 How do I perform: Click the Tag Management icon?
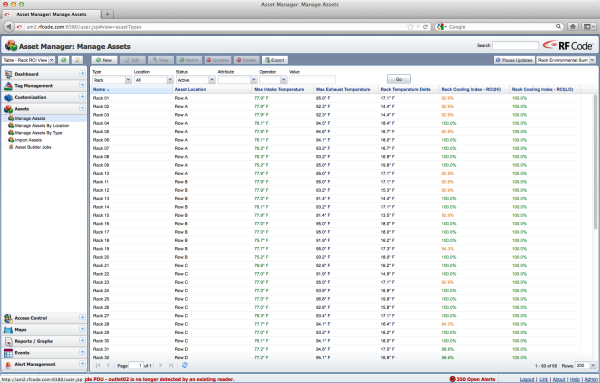(8, 86)
